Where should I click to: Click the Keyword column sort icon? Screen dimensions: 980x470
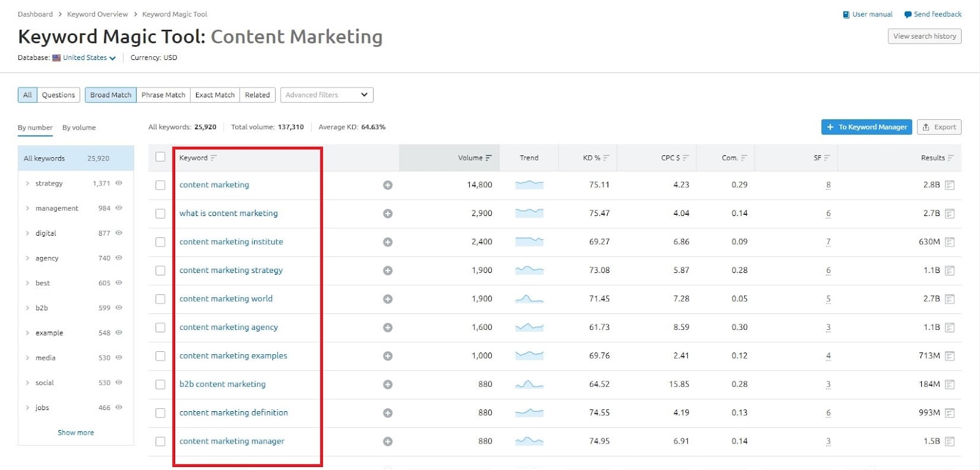pyautogui.click(x=214, y=158)
